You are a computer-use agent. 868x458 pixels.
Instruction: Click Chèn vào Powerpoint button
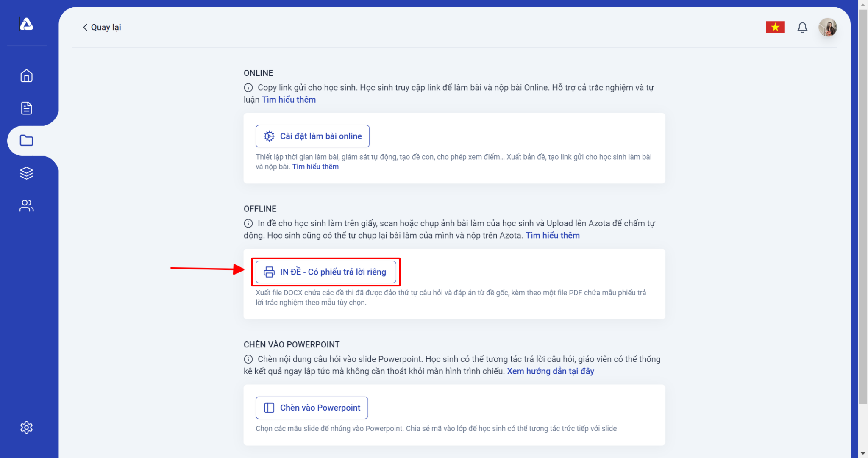[x=312, y=408]
